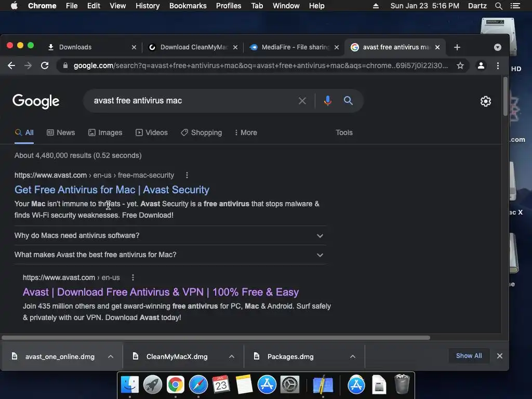This screenshot has width=532, height=399.
Task: View site information via lock icon
Action: [x=65, y=65]
